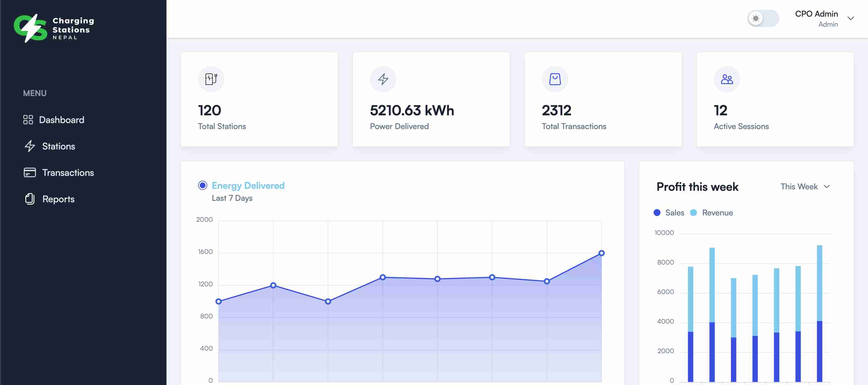Viewport: 868px width, 385px height.
Task: Click the Active Sessions label
Action: click(741, 126)
